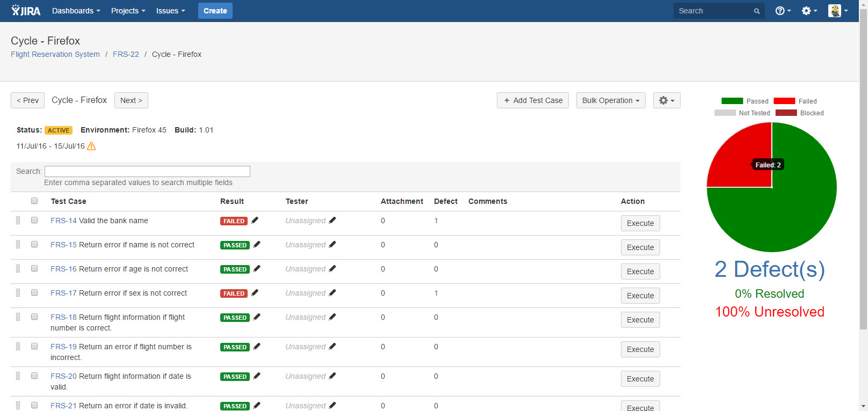Click the user avatar profile icon
This screenshot has height=411, width=868.
point(835,11)
